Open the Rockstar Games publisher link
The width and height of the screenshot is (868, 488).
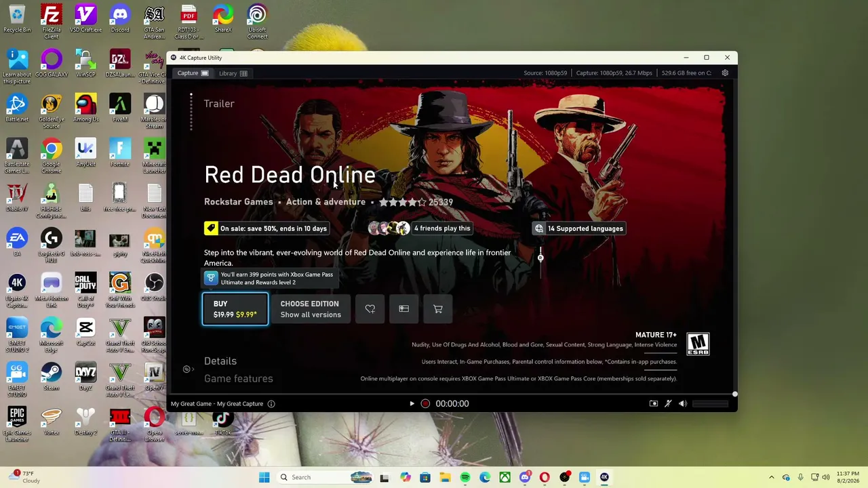click(239, 202)
